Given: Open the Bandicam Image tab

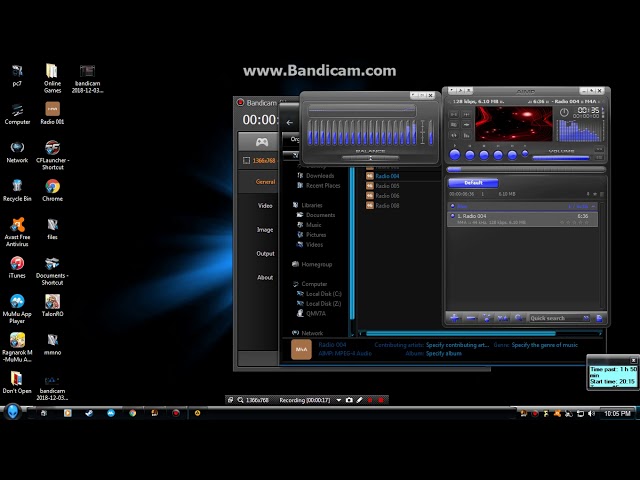Looking at the screenshot, I should tap(265, 230).
